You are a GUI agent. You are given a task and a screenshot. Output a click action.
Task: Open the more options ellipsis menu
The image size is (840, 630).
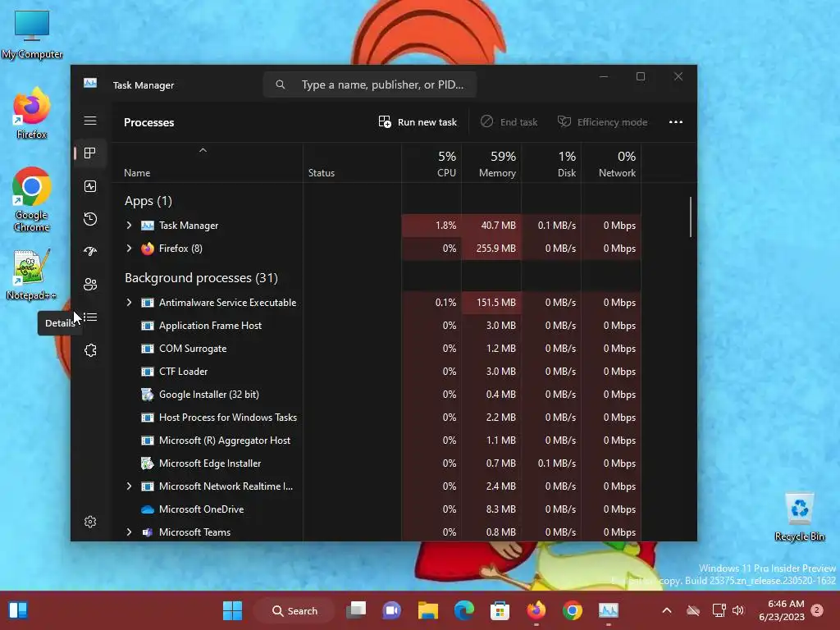(676, 122)
